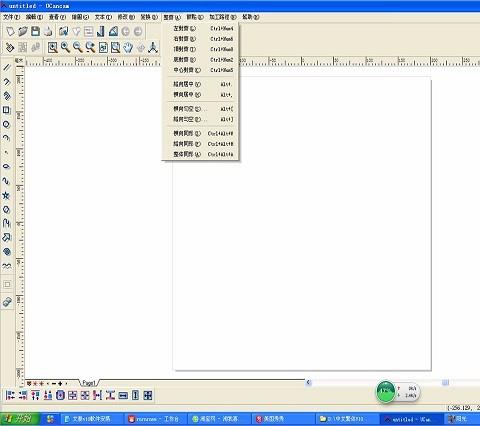This screenshot has height=426, width=480.
Task: Open the 文本 (Text) menu
Action: coord(103,17)
